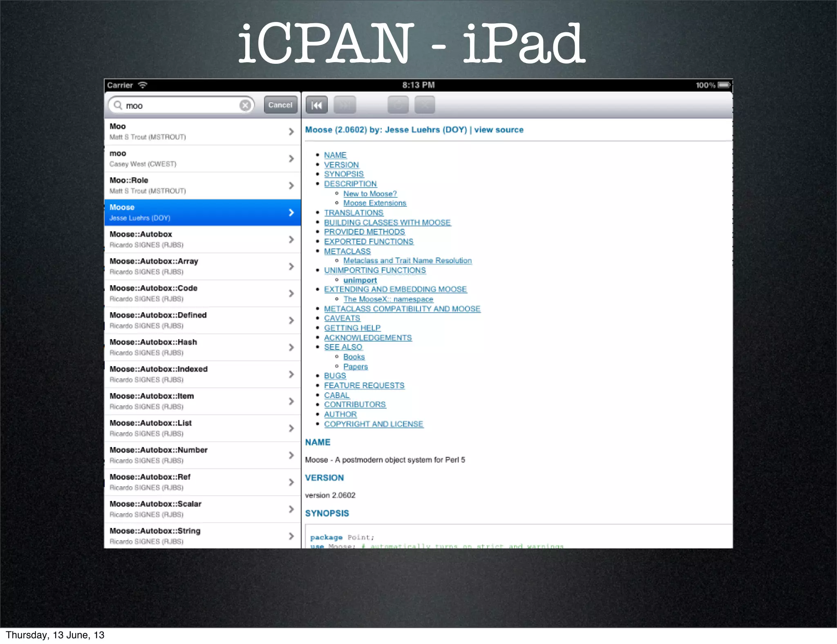Go to the BUGS section
Viewport: 837px width, 644px height.
335,376
